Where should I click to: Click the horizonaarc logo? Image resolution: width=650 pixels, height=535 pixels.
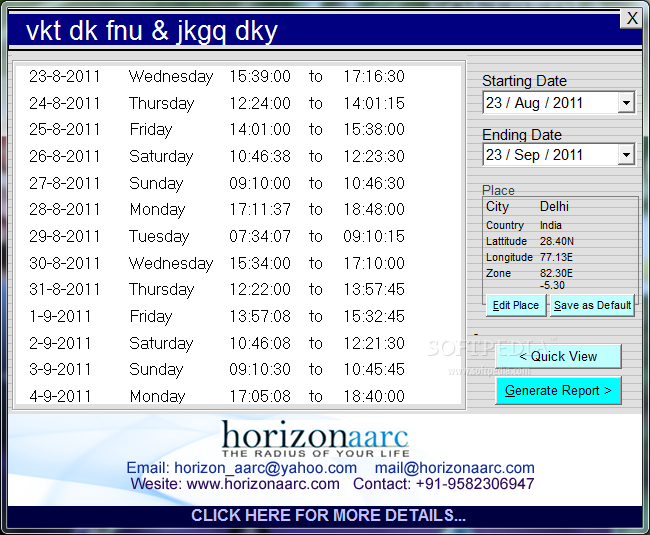(x=316, y=438)
